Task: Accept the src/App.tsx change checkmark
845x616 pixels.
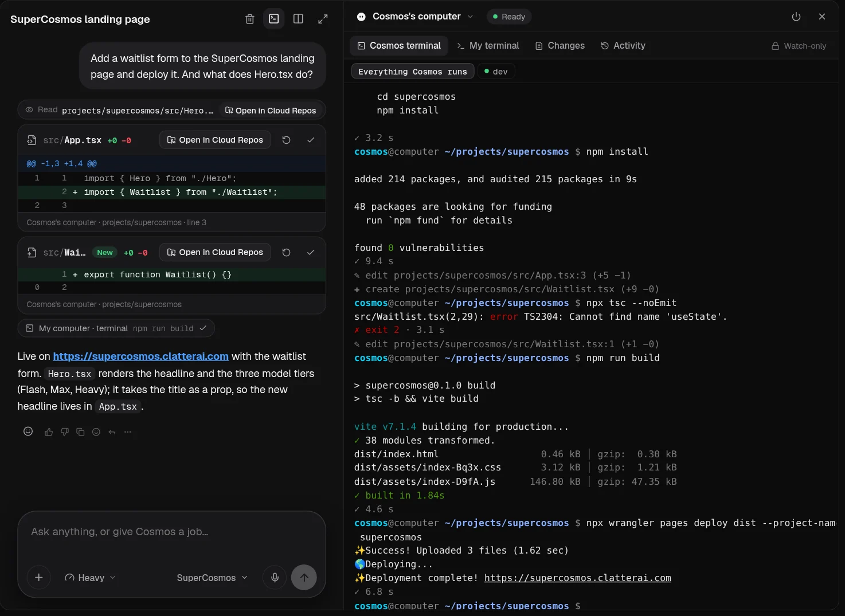Action: (x=311, y=140)
